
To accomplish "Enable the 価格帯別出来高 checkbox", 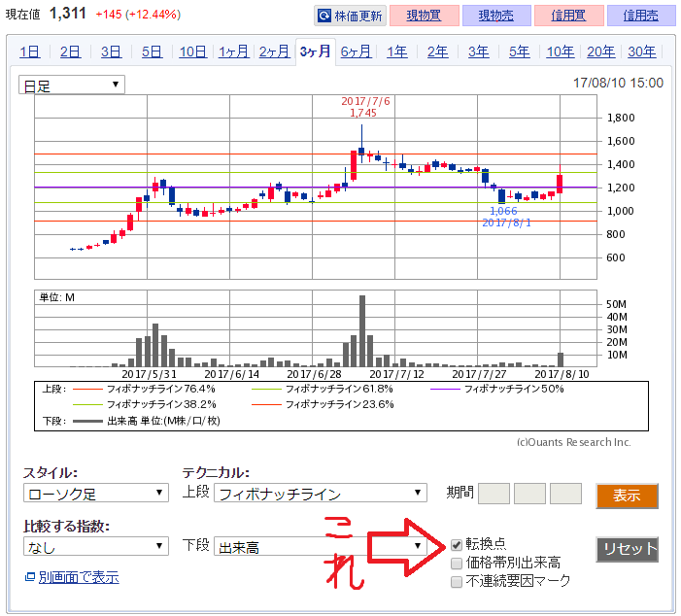I will click(x=456, y=564).
